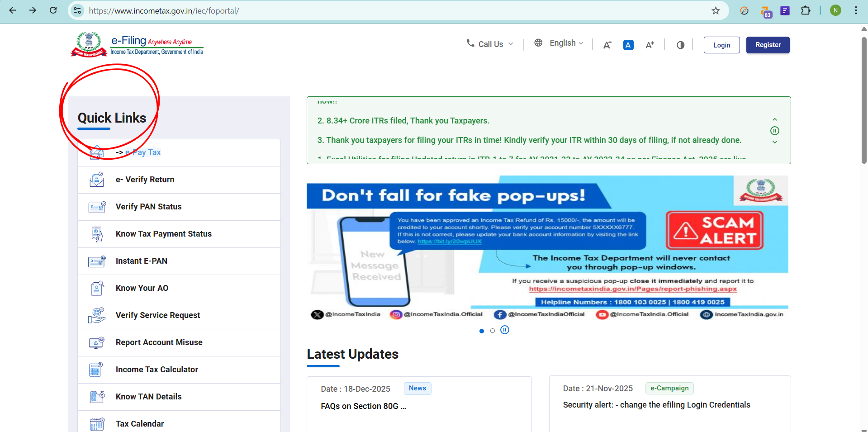
Task: Click the Instant E-PAN card icon
Action: point(96,261)
